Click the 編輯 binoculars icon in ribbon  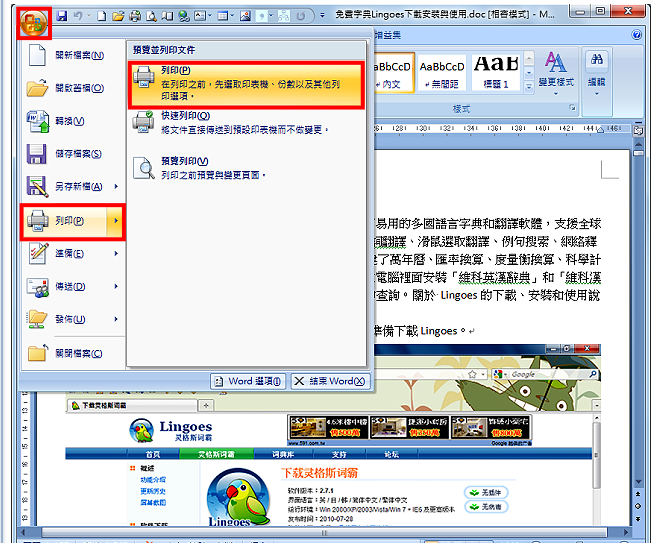[x=597, y=60]
